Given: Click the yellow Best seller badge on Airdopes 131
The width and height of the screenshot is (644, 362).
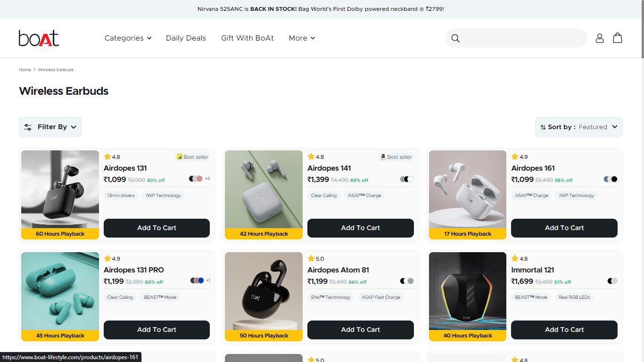Looking at the screenshot, I should (193, 157).
